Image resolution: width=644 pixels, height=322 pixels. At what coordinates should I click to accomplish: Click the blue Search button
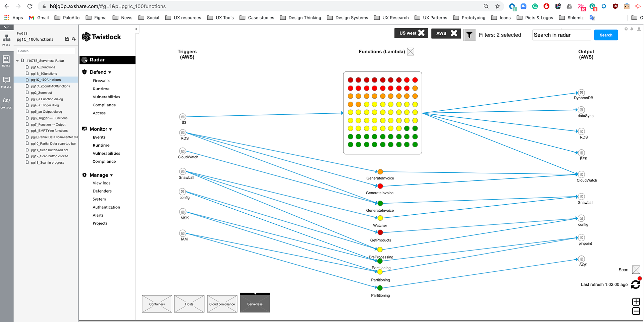tap(606, 35)
